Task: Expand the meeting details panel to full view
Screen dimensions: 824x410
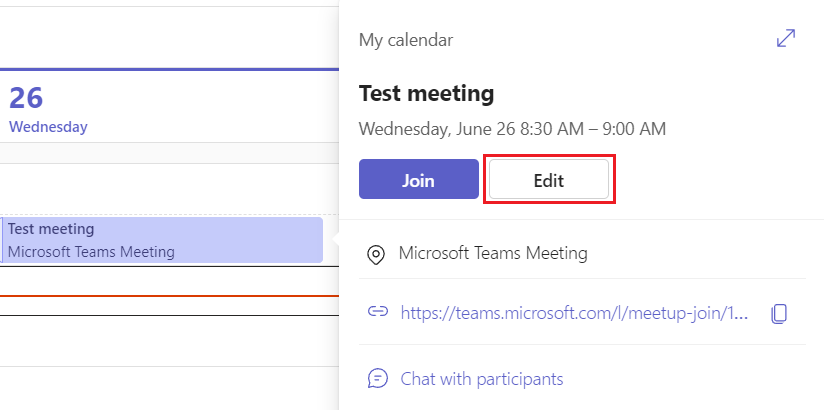Action: [x=786, y=39]
